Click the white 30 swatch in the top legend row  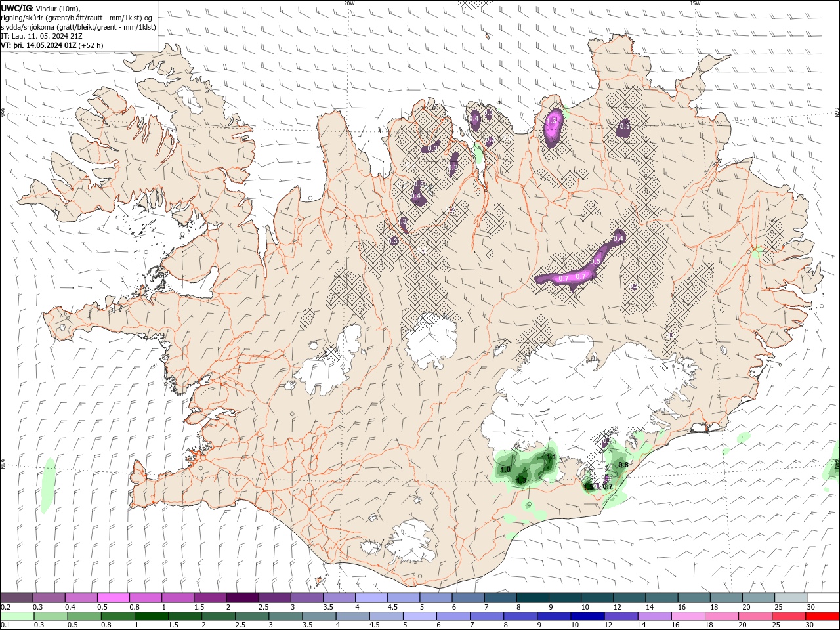click(x=823, y=597)
